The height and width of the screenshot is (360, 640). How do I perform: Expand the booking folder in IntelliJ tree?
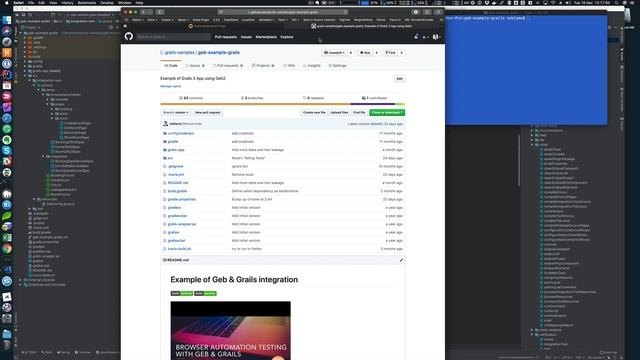click(52, 109)
